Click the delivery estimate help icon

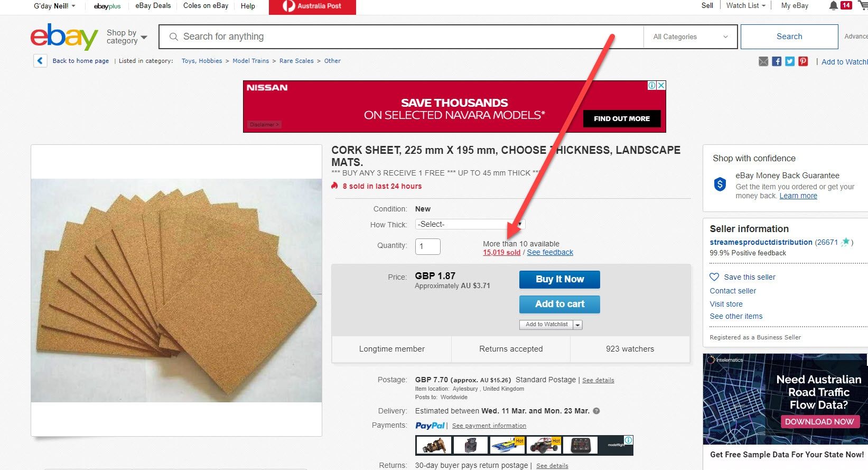click(596, 411)
